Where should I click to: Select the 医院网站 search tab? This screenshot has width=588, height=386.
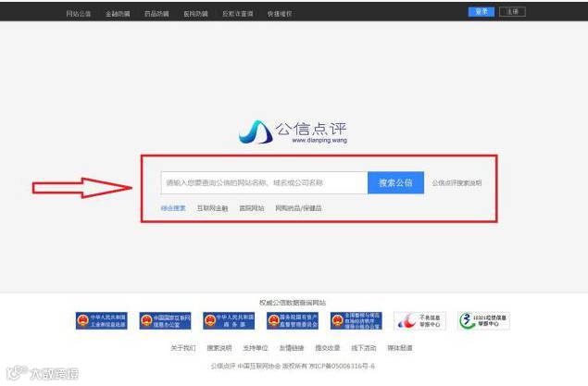[252, 208]
